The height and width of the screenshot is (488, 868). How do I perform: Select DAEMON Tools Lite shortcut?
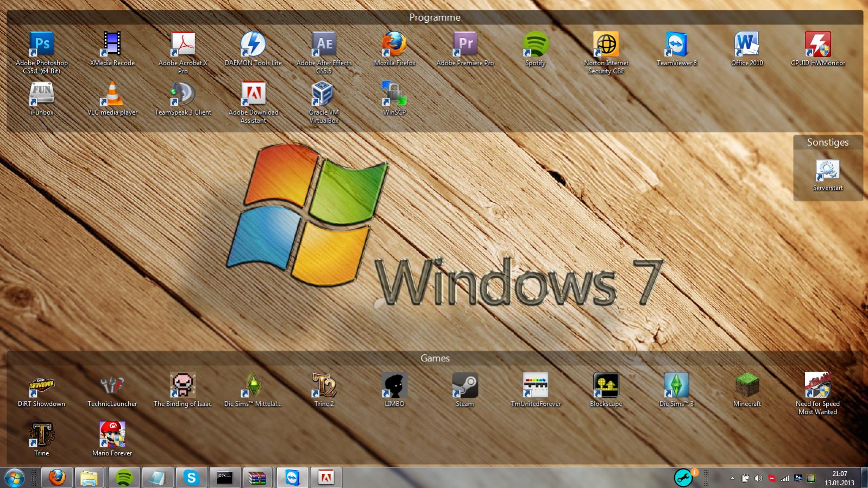coord(253,49)
